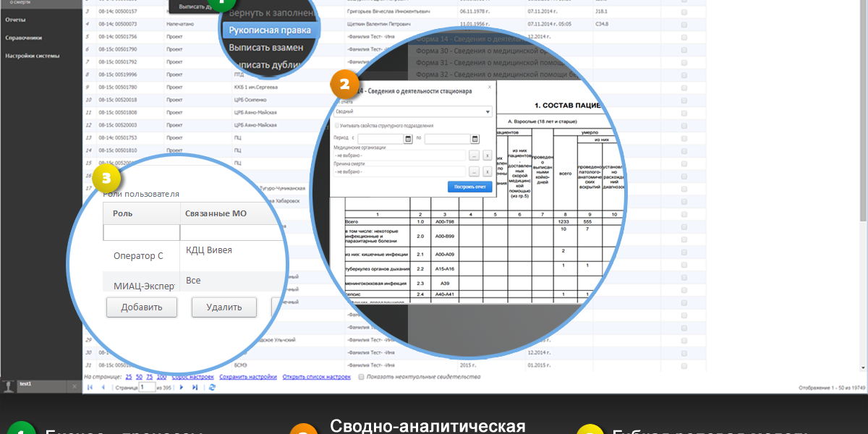Toggle 'Показать неактуальные свидетельства' checkbox
This screenshot has width=868, height=434.
[x=362, y=377]
